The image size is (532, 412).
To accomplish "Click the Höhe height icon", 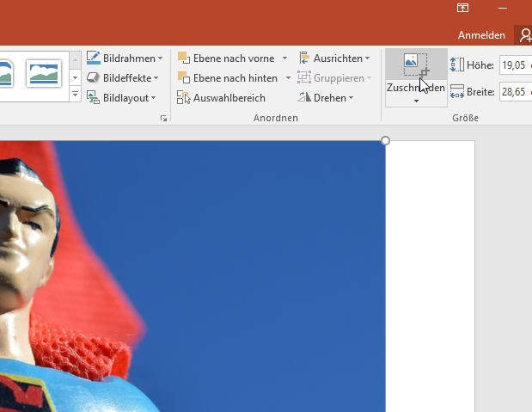I will pos(457,65).
